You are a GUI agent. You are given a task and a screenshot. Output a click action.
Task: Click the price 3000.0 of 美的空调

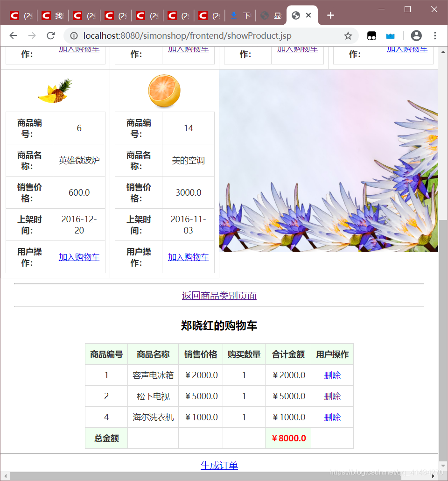[x=188, y=192]
